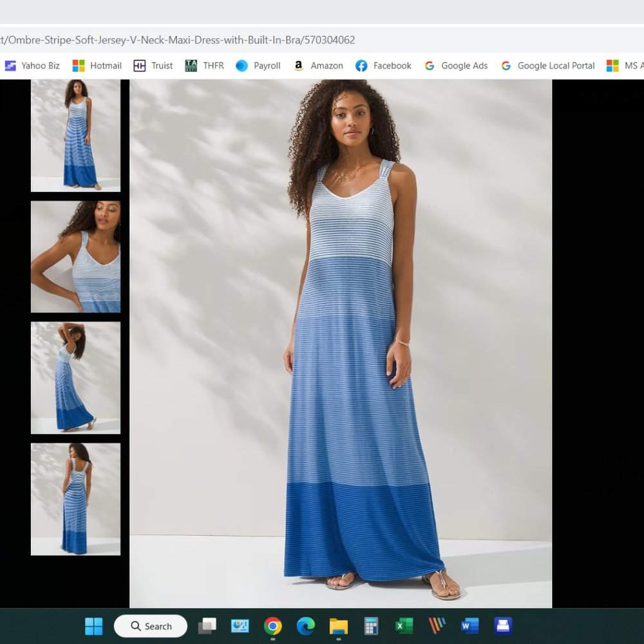Launch Microsoft Word from the taskbar

pyautogui.click(x=470, y=627)
